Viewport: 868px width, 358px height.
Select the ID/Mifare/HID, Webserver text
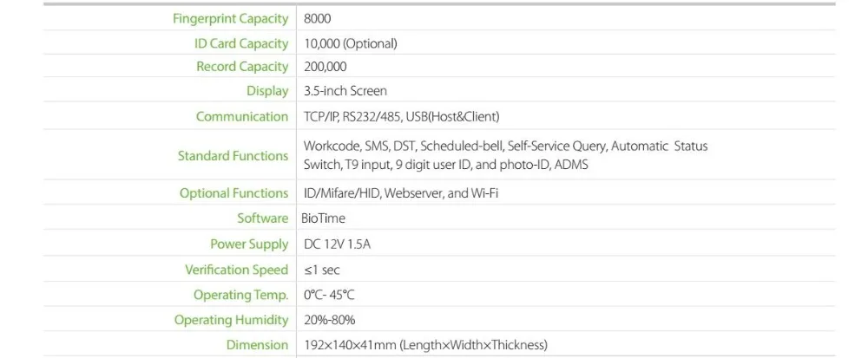(373, 193)
